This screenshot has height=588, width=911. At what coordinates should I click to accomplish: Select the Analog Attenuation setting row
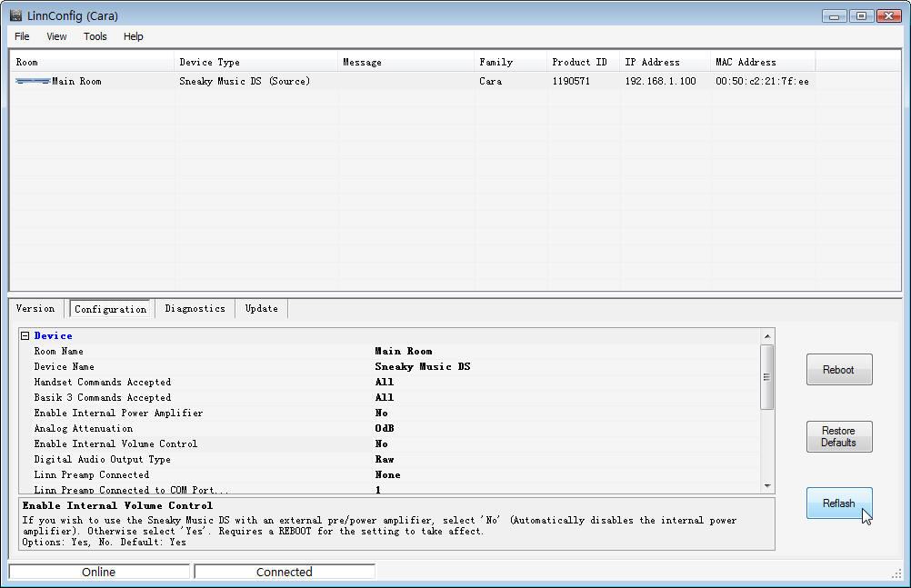(x=389, y=428)
